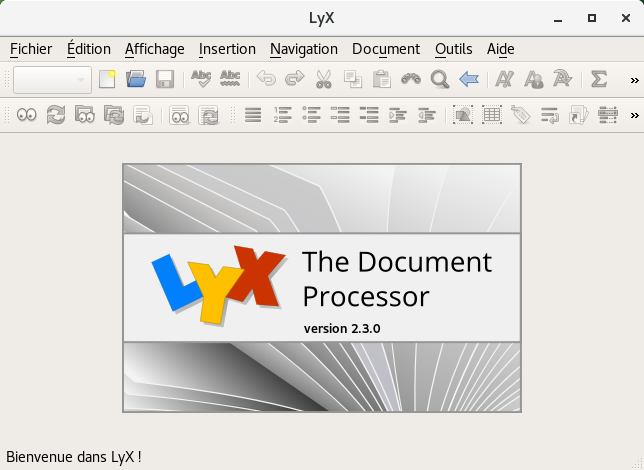Open the Aide menu
Screen dimensions: 644x470
click(501, 49)
